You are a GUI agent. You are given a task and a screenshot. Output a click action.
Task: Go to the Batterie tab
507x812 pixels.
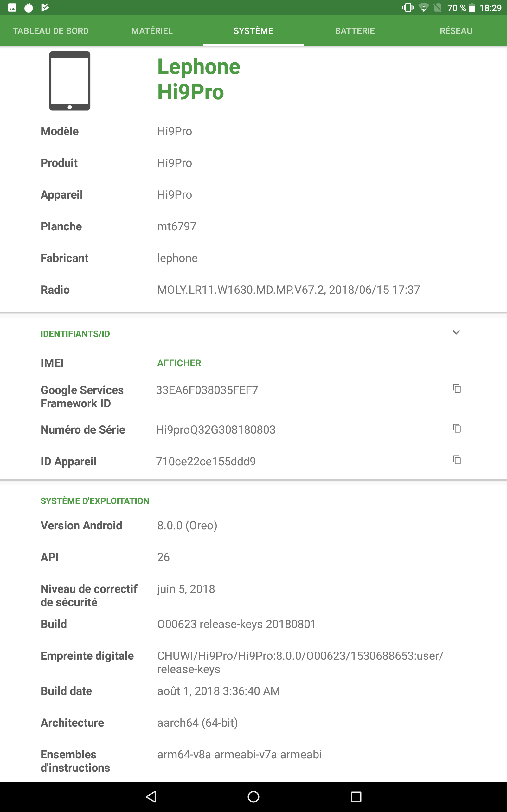[355, 31]
